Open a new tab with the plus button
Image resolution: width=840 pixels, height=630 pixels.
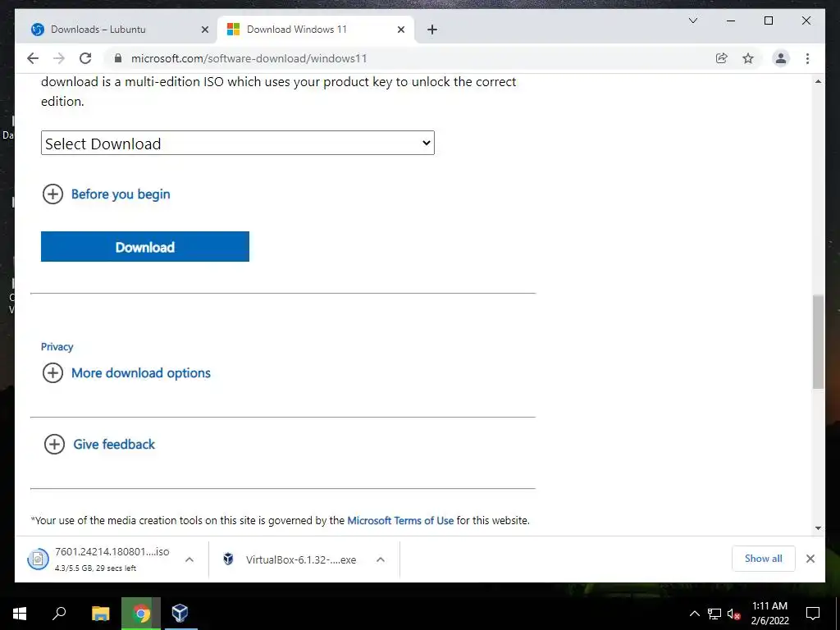(x=432, y=30)
